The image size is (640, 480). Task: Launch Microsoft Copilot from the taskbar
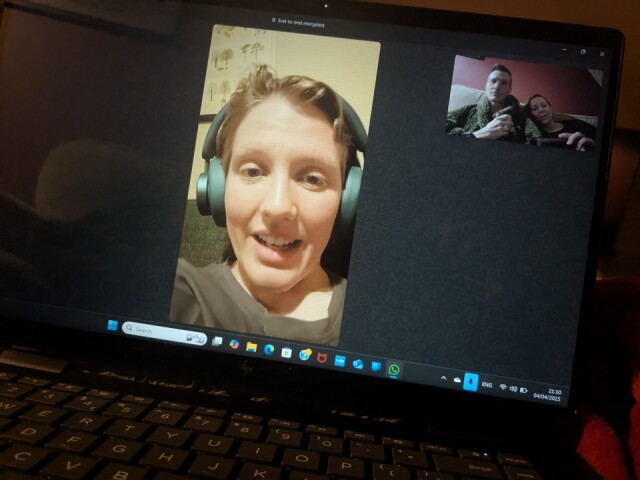[x=234, y=344]
